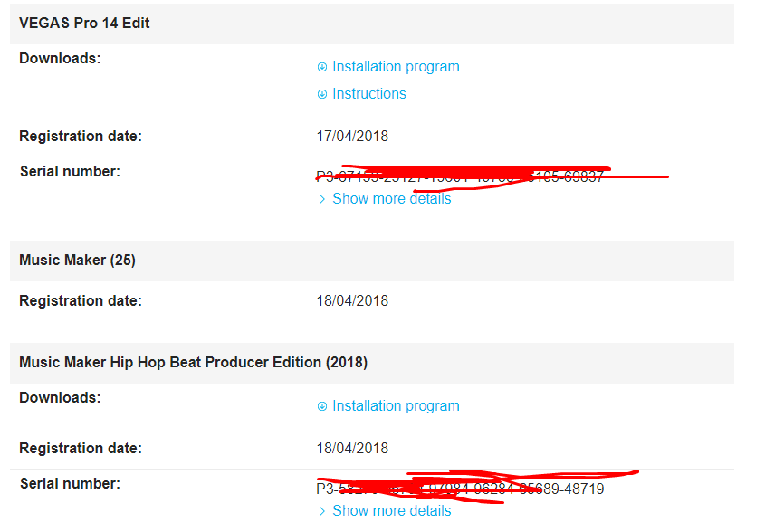Viewport: 765px width, 532px height.
Task: Select Music Maker Hip Hop Beat Producer header
Action: tap(194, 363)
